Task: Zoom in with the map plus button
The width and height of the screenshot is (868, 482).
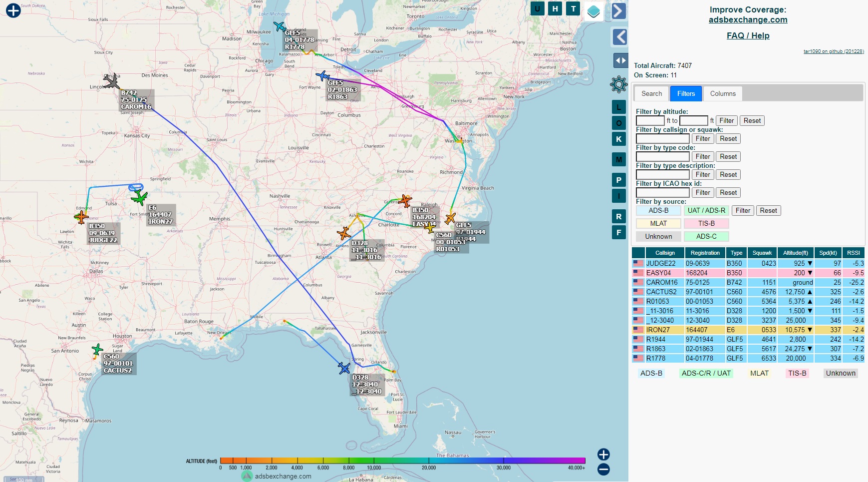Action: (603, 454)
